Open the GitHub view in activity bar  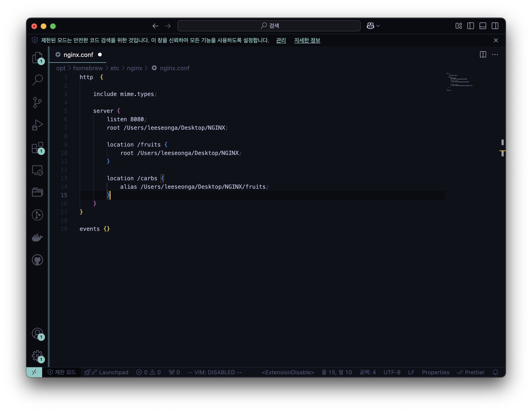point(37,260)
